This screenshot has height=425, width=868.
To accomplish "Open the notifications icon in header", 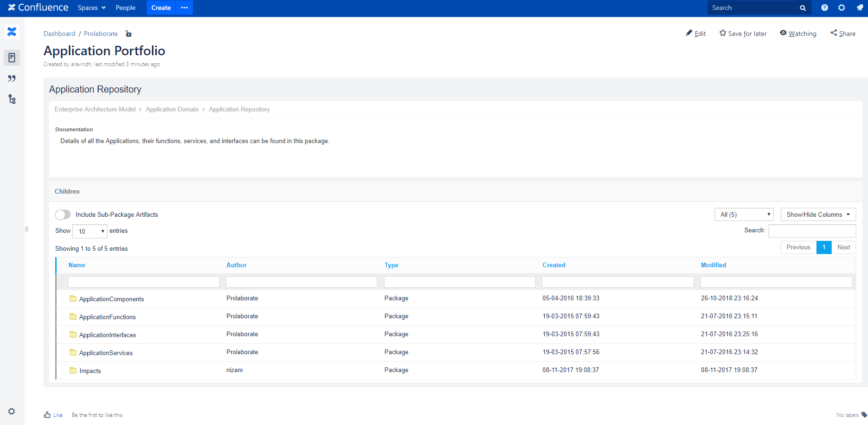I will (x=860, y=8).
